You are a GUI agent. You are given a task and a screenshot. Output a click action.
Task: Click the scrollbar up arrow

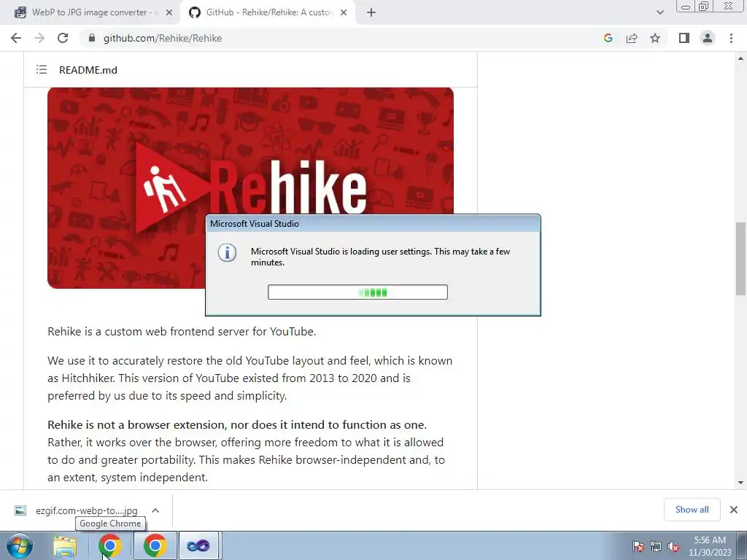tap(741, 58)
